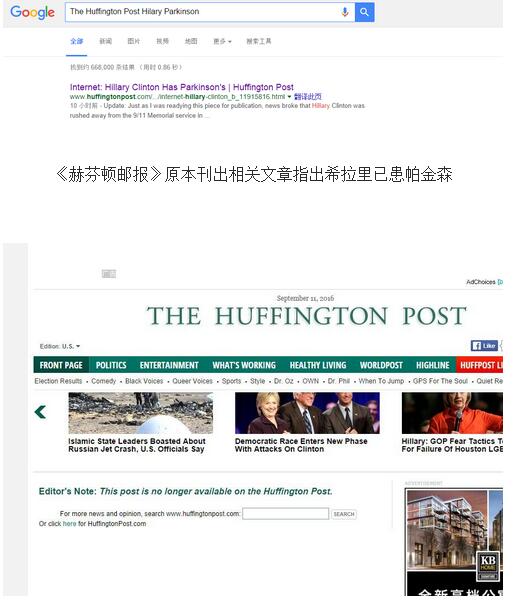This screenshot has width=521, height=616.
Task: Switch to the 图片 search tab
Action: [134, 41]
